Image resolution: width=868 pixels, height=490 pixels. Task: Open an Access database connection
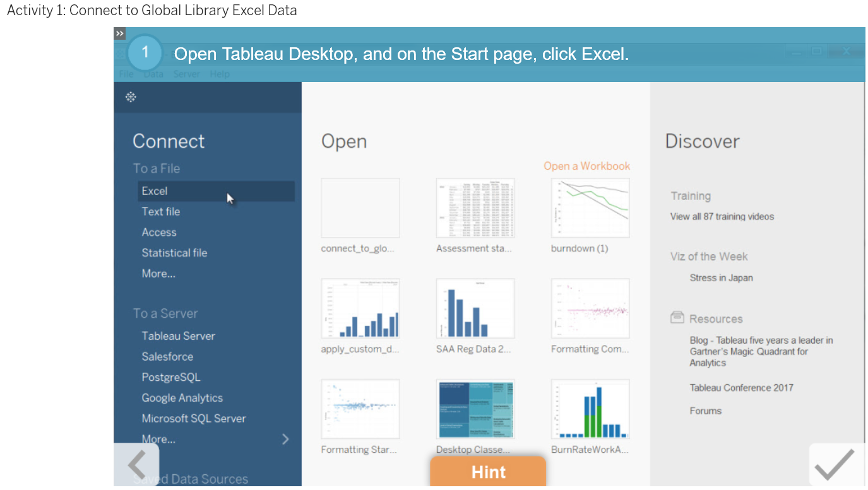158,232
